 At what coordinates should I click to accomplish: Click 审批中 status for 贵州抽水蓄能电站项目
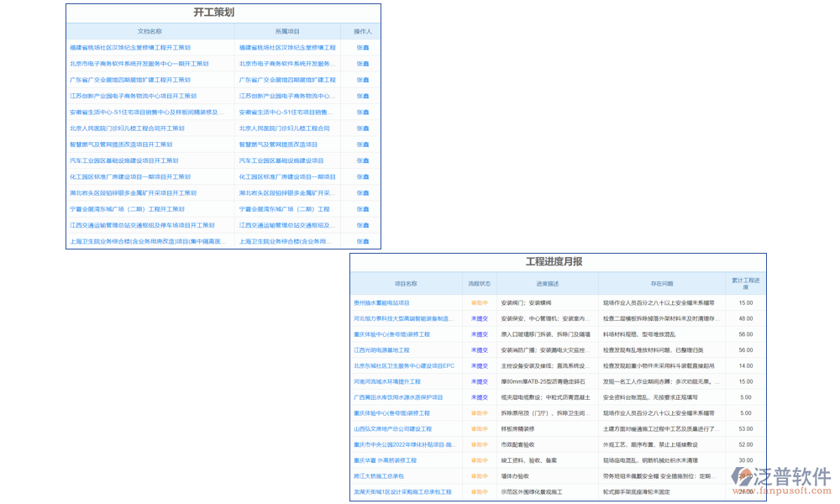tap(480, 303)
